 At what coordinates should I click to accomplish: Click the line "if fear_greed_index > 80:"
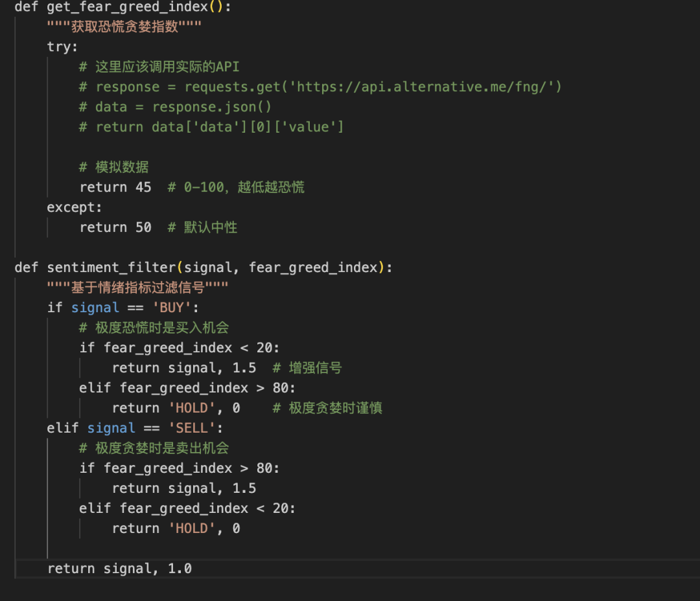(x=180, y=468)
